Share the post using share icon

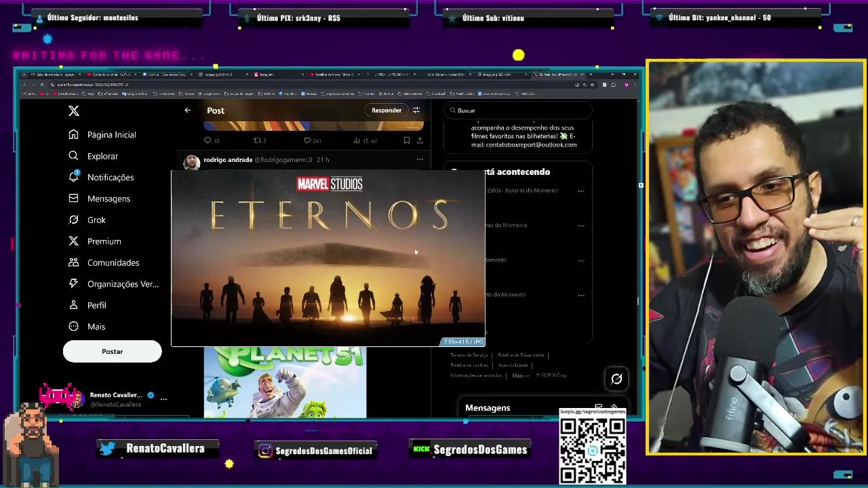click(x=420, y=140)
